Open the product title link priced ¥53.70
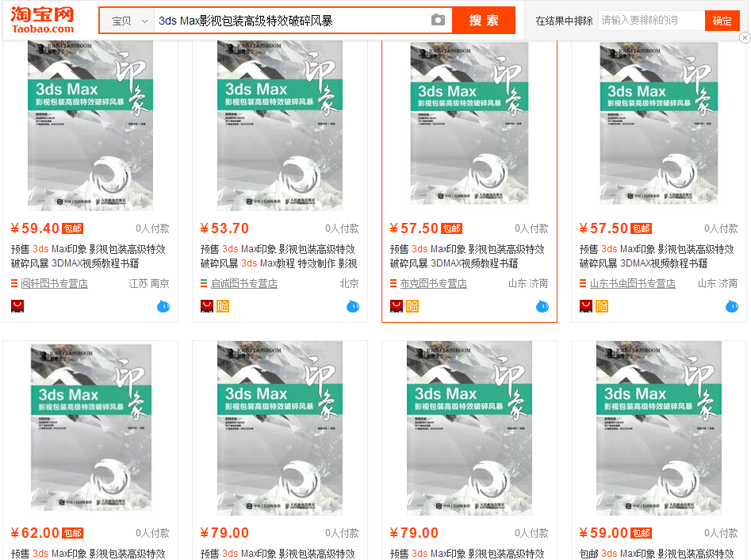 [x=278, y=256]
